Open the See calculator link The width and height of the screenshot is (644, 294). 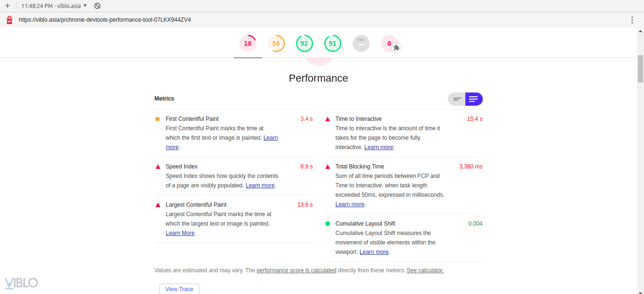pos(425,270)
